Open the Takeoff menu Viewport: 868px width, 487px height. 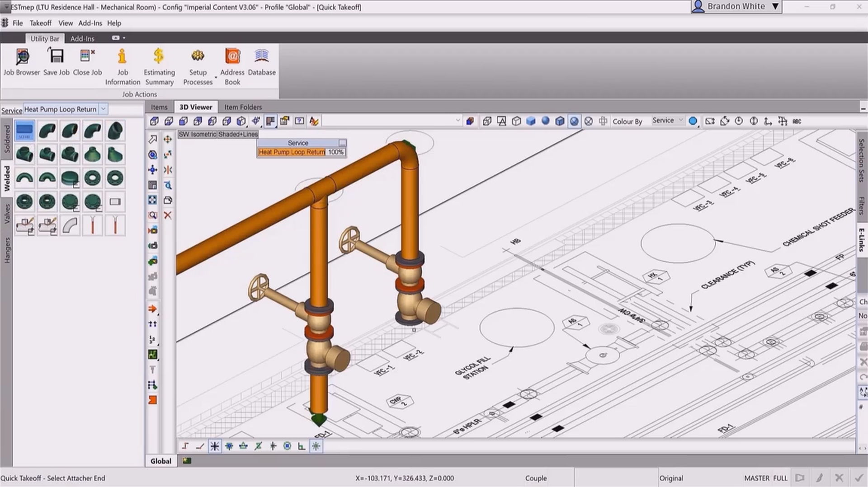(x=40, y=23)
